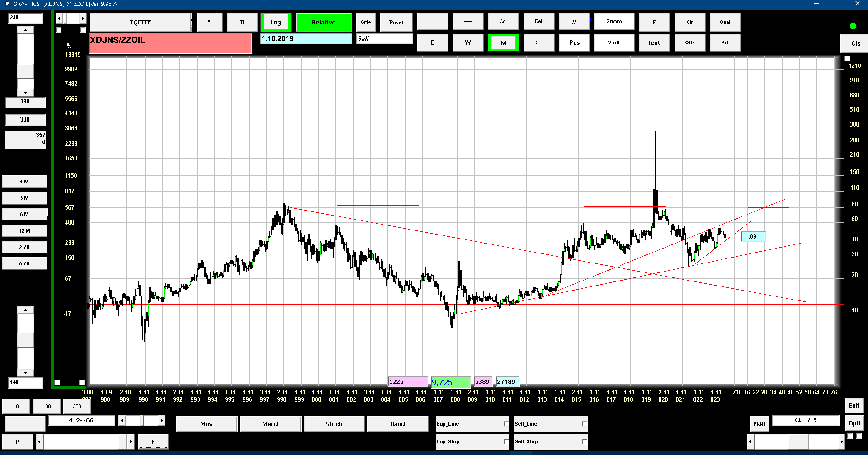Click the Text annotation tool
This screenshot has width=868, height=455.
pos(654,42)
